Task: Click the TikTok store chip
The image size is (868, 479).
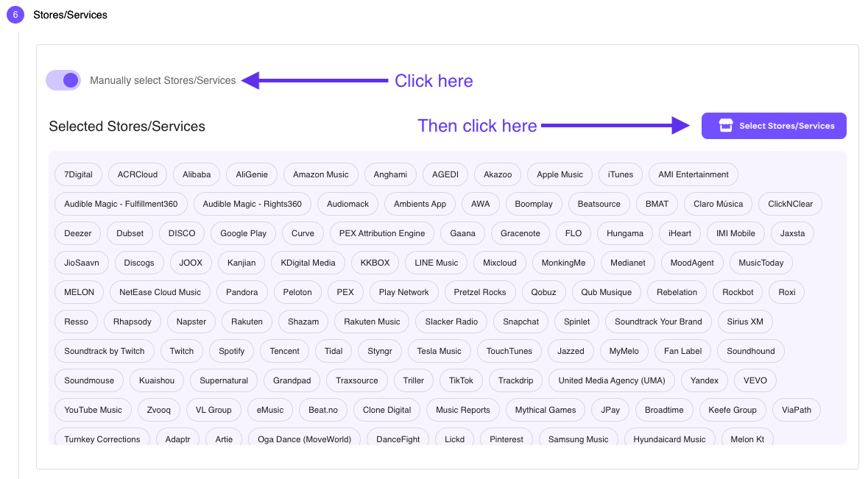Action: tap(461, 380)
